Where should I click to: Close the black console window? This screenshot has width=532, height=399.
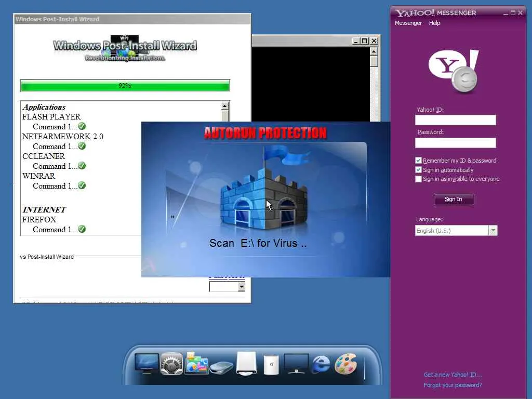click(374, 41)
